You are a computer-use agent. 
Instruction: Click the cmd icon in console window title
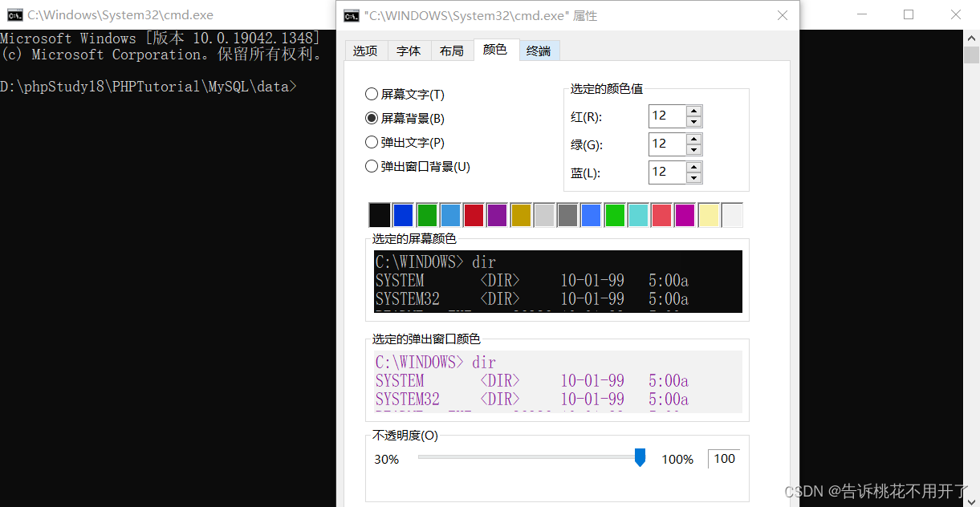(x=14, y=14)
